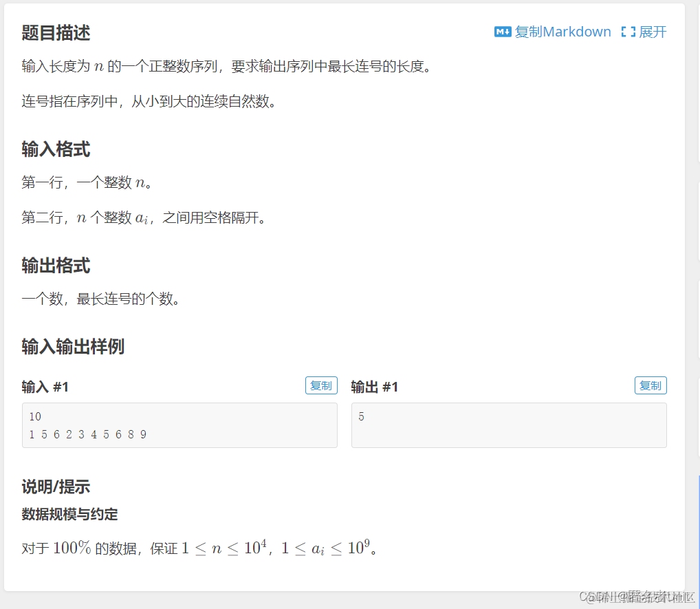Click inside the 输入 #1 sample code box
Screen dimensions: 700x609
(x=179, y=425)
